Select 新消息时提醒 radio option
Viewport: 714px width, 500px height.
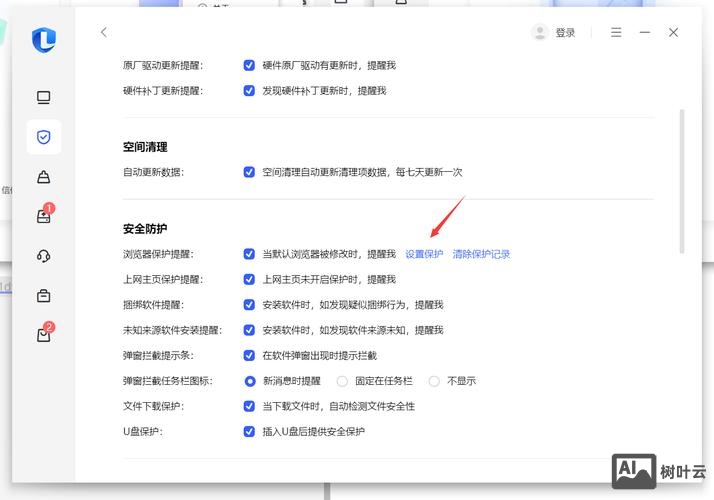pos(250,381)
